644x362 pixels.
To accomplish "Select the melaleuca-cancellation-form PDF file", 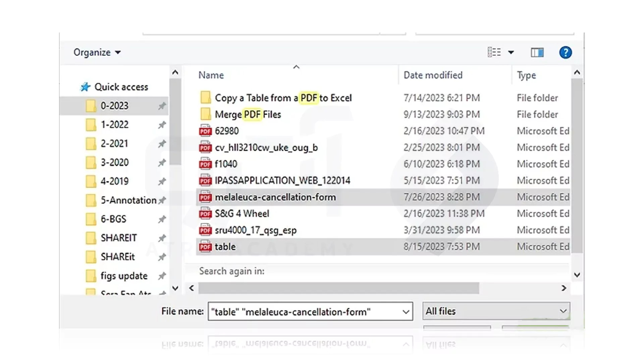I will click(x=275, y=197).
